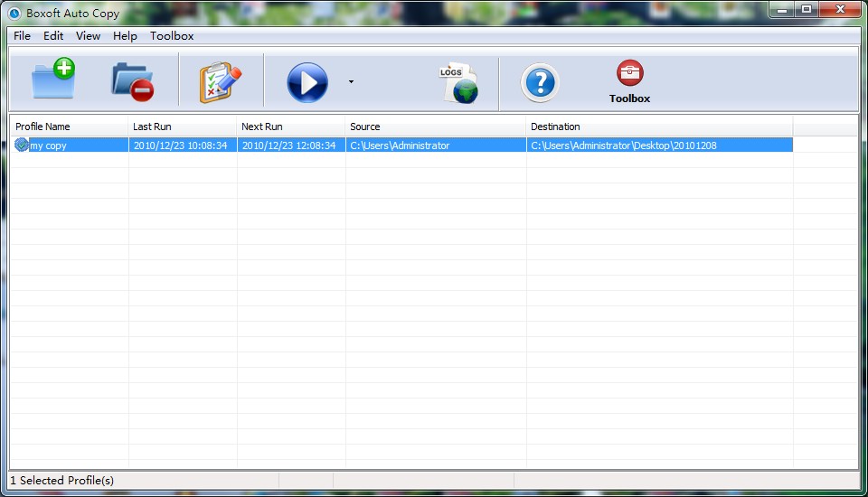Open the File menu
868x497 pixels.
coord(22,36)
